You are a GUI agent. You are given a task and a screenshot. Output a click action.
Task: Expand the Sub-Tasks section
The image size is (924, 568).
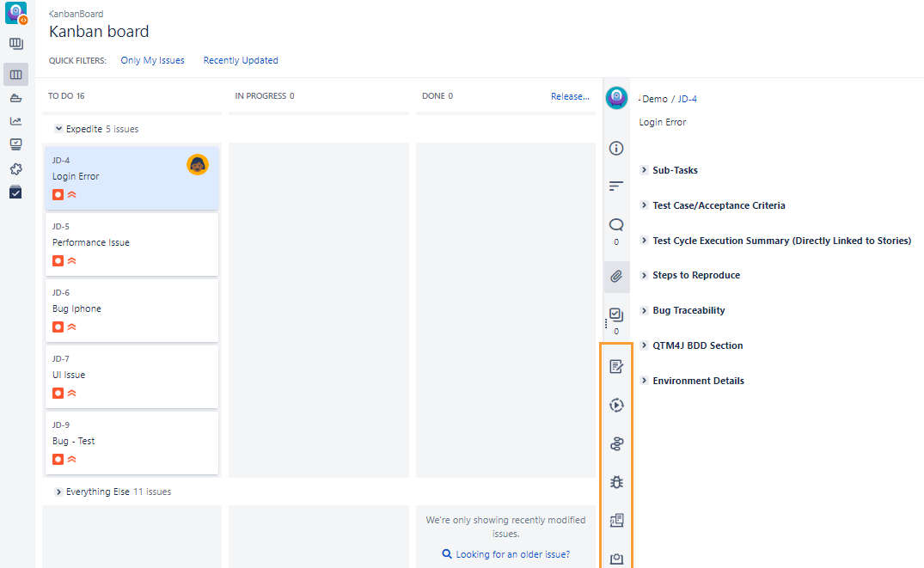[x=644, y=169]
